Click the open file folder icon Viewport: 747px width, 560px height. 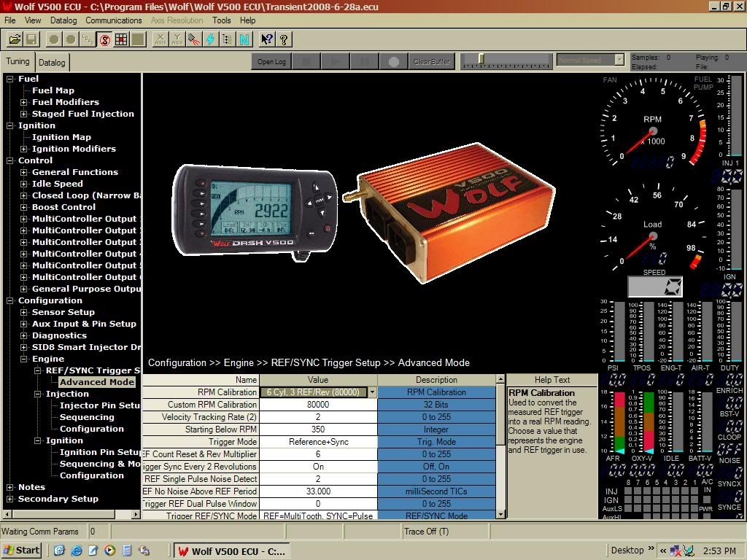(15, 39)
